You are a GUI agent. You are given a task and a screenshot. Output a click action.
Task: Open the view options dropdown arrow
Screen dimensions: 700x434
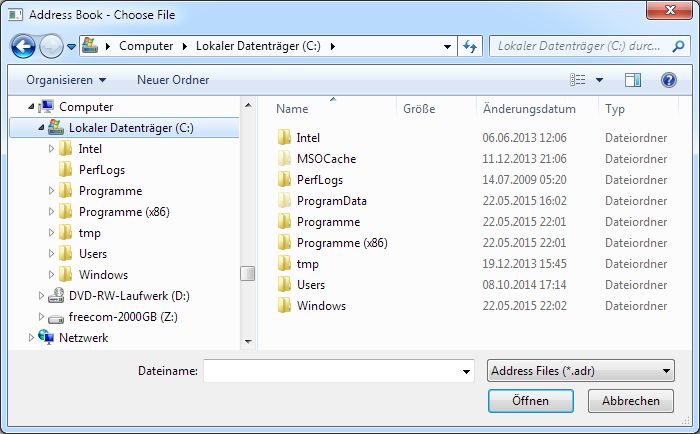click(x=600, y=80)
